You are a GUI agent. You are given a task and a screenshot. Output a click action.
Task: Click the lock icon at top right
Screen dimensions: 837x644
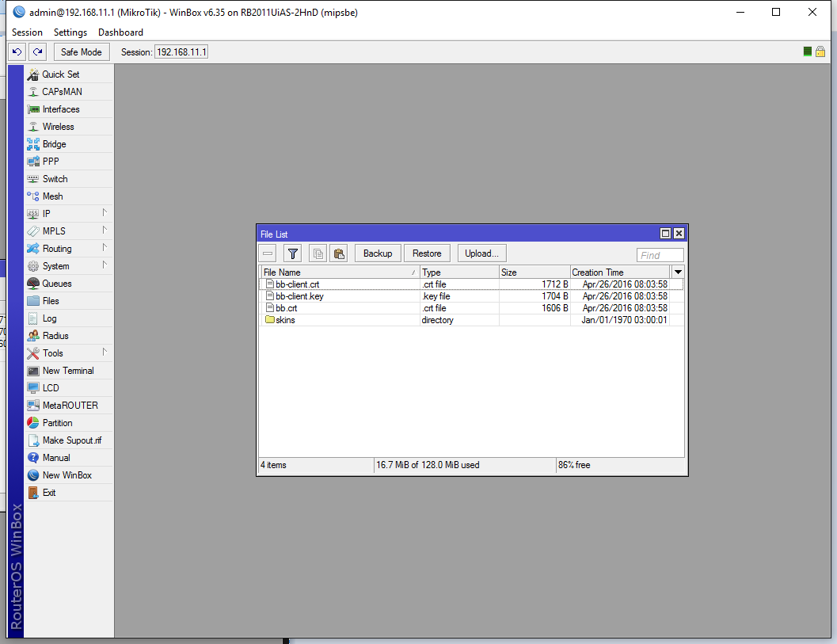[820, 51]
